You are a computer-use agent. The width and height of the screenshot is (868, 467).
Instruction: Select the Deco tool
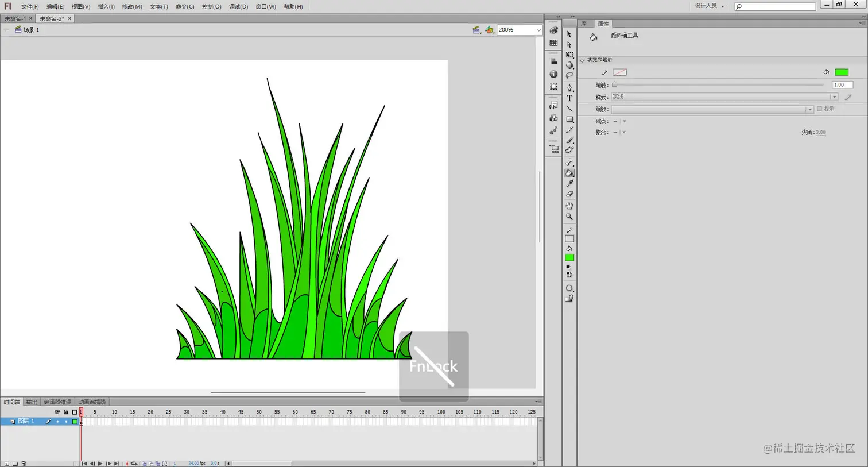pos(569,150)
